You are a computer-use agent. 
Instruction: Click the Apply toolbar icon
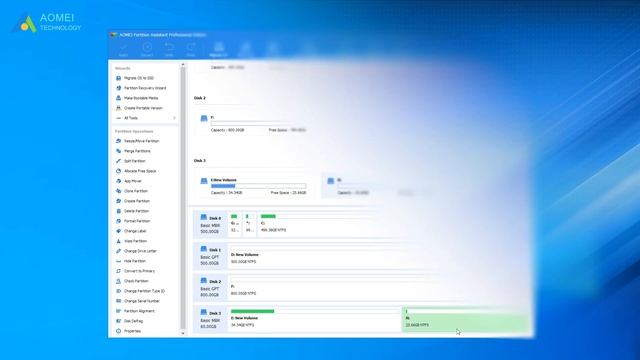(123, 49)
